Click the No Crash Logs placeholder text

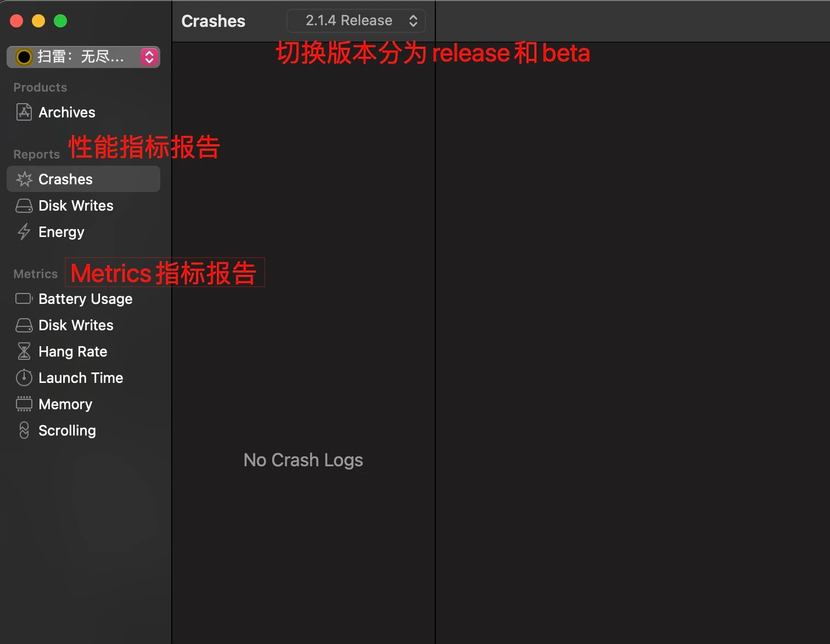(303, 460)
